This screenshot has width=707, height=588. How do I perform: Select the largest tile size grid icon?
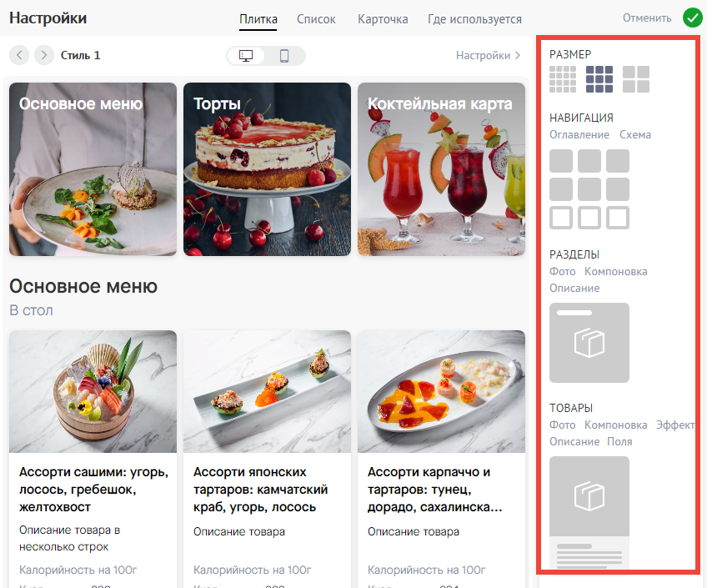[x=636, y=79]
